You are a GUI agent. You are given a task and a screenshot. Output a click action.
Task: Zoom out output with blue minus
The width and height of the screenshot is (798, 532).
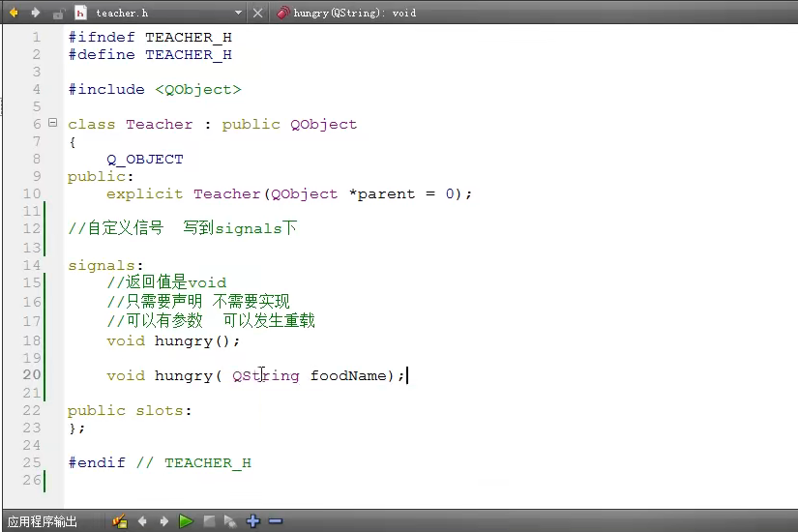point(276,520)
